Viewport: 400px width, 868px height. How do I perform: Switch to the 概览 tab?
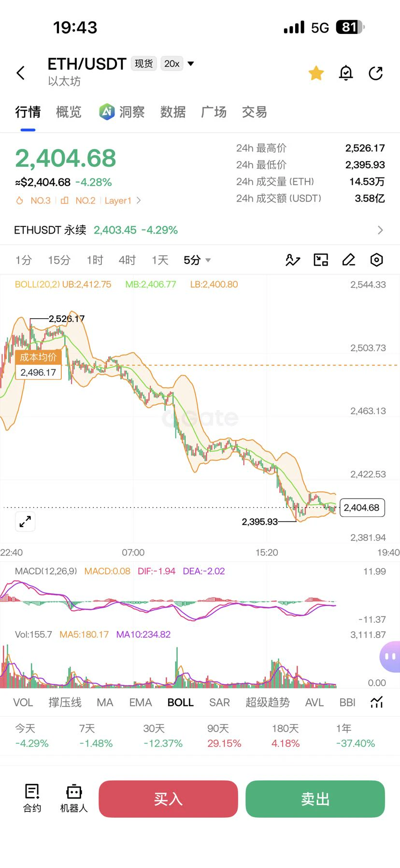pyautogui.click(x=69, y=112)
